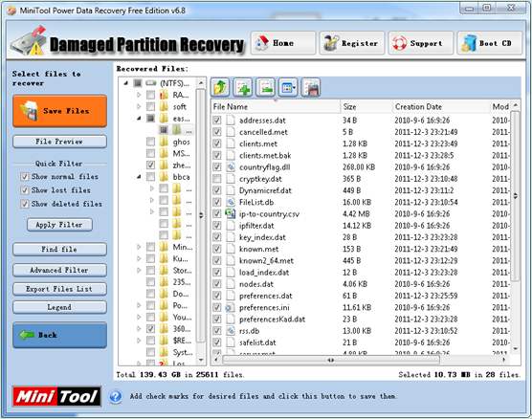Screen dimensions: 532x419
Task: Uncheck the addresses.dat checkbox
Action: point(217,121)
